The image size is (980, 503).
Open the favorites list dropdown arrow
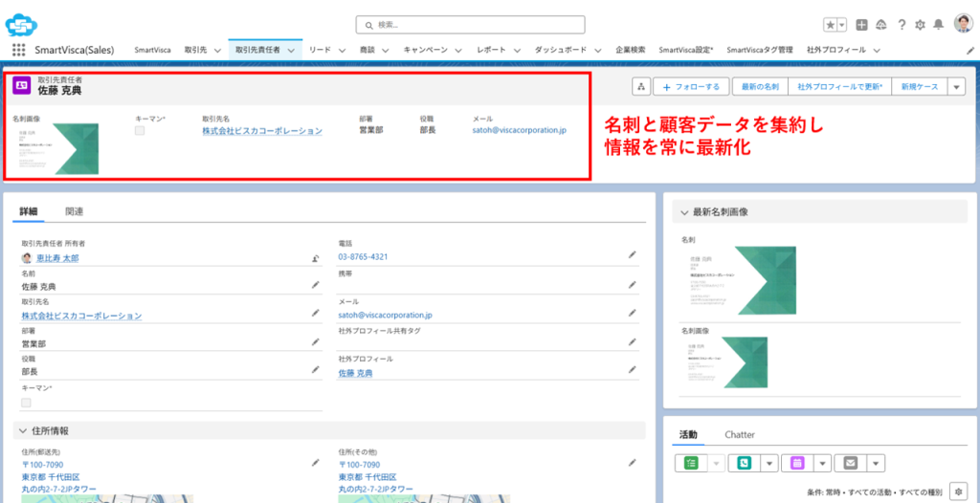(842, 25)
